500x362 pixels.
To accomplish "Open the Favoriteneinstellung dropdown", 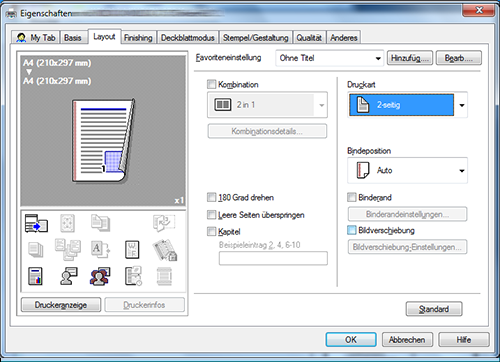I will (329, 58).
